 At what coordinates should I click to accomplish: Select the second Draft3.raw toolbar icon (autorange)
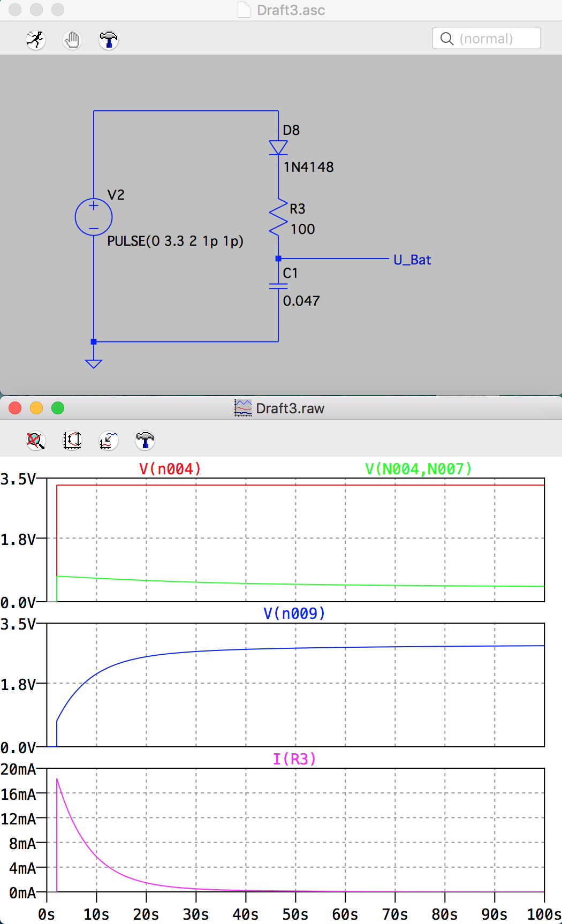(x=72, y=441)
